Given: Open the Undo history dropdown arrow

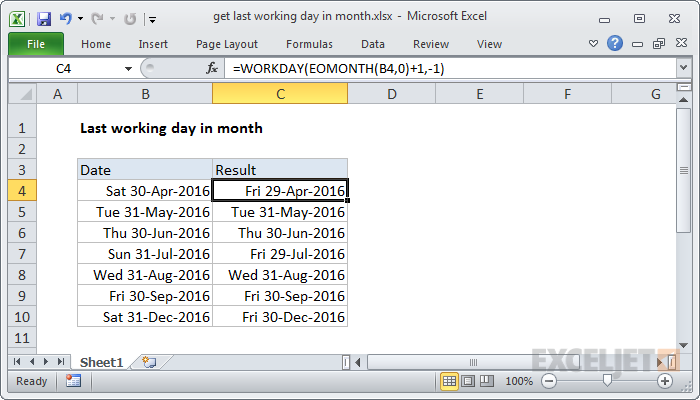Looking at the screenshot, I should coord(80,19).
